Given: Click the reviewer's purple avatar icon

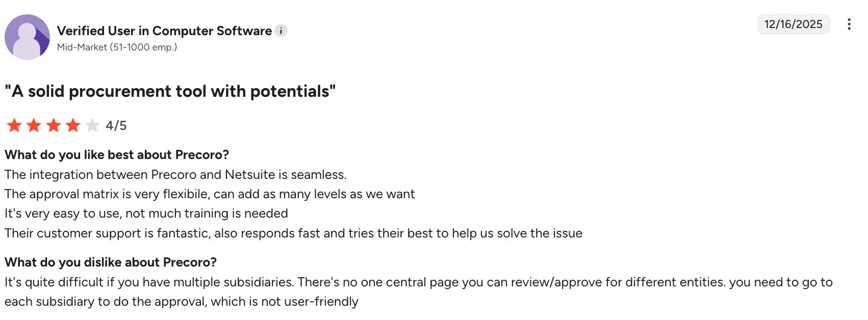Looking at the screenshot, I should (x=27, y=37).
